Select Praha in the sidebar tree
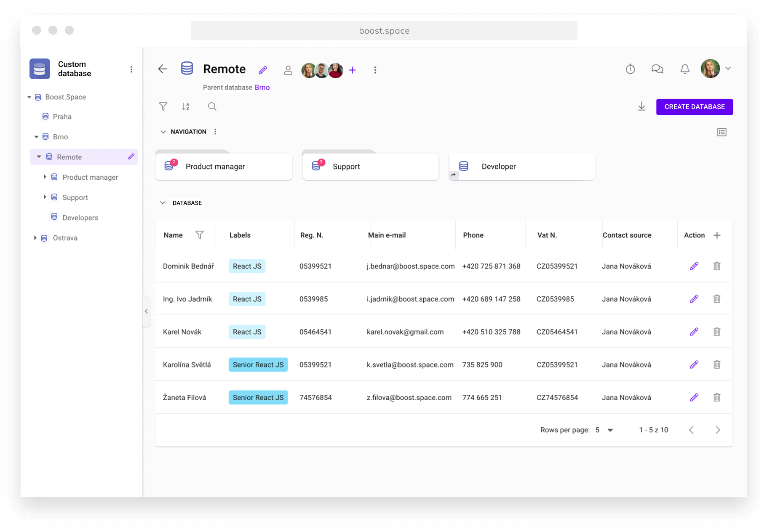Screen dimensions: 767x532 tap(62, 117)
